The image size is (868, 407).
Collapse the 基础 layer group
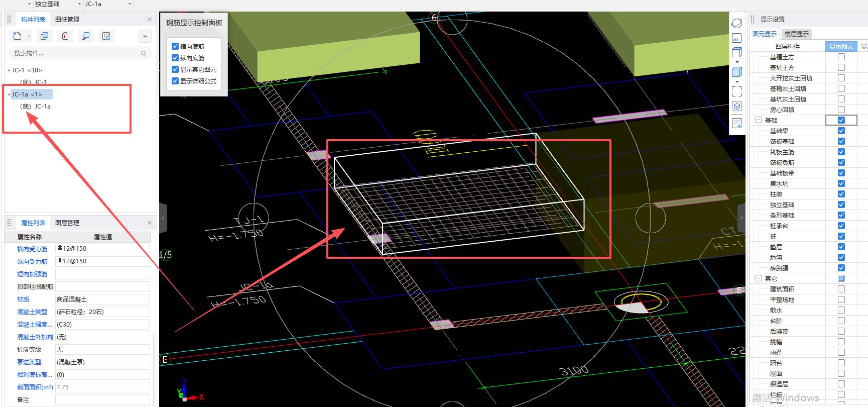(x=759, y=120)
